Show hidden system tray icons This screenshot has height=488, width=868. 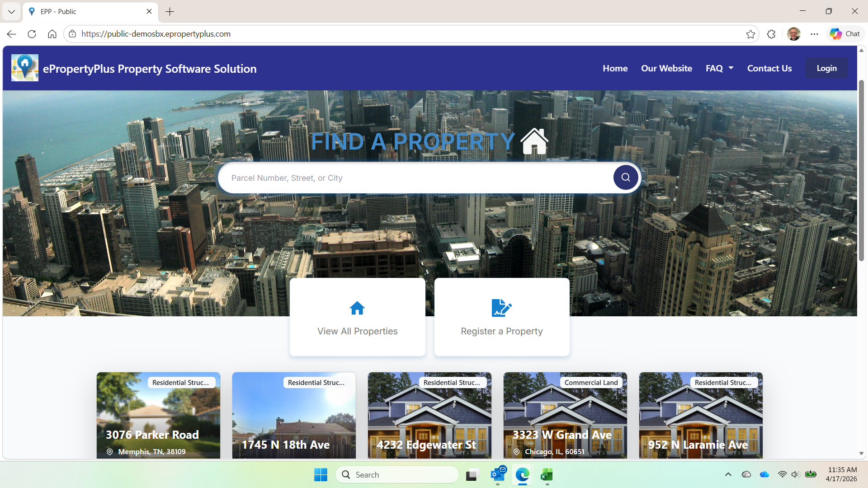[728, 474]
